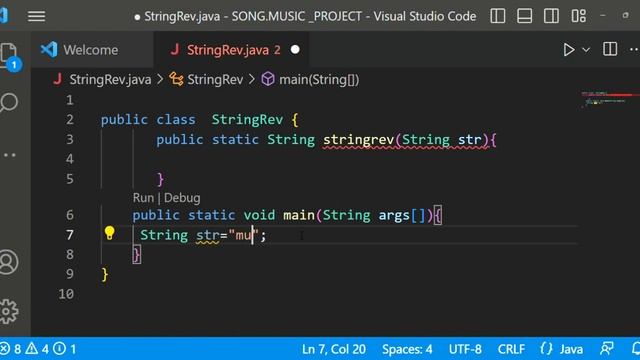
Task: Open Search view in activity bar
Action: (9, 102)
